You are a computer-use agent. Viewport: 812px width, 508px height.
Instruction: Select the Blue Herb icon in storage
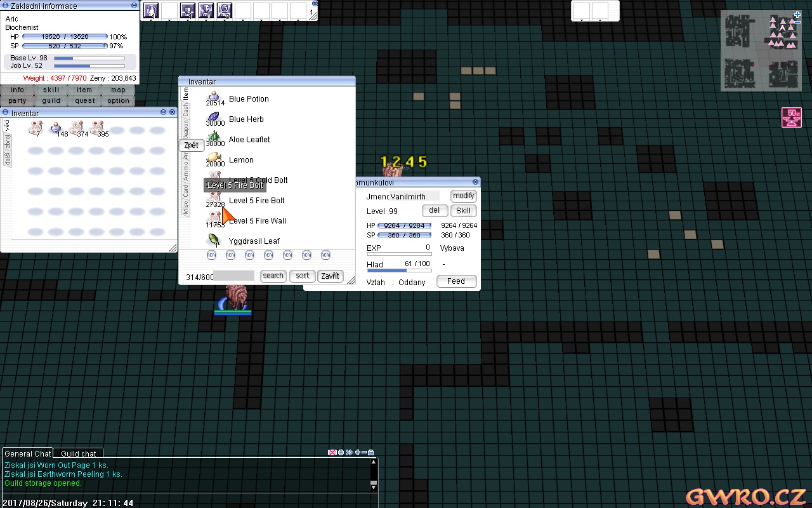click(214, 117)
